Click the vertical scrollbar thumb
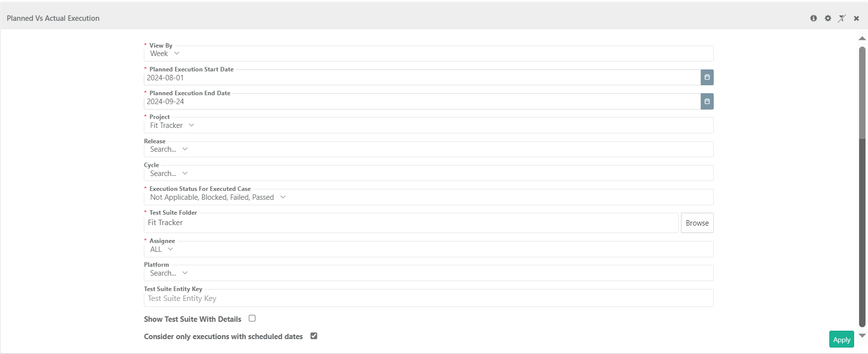The image size is (868, 354). click(863, 183)
